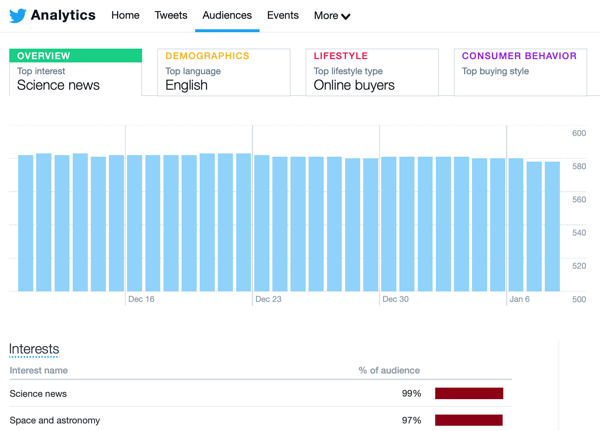Viewport: 600px width, 431px height.
Task: Click the 520 axis label
Action: 579,266
